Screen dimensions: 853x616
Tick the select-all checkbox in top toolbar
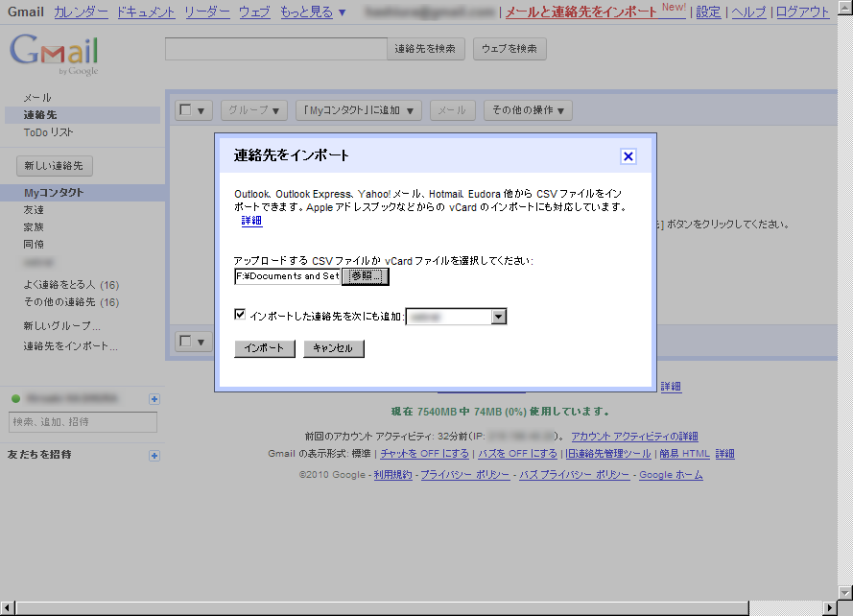pyautogui.click(x=185, y=110)
